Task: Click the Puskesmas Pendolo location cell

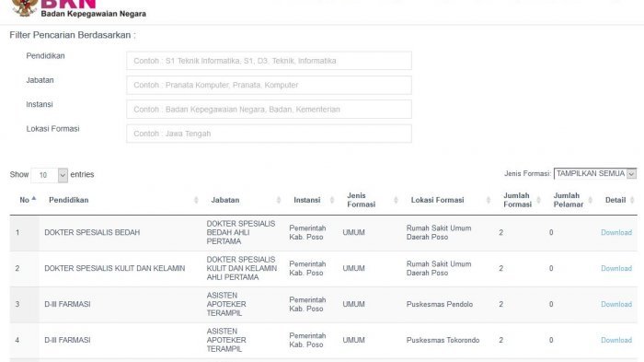Action: tap(440, 304)
